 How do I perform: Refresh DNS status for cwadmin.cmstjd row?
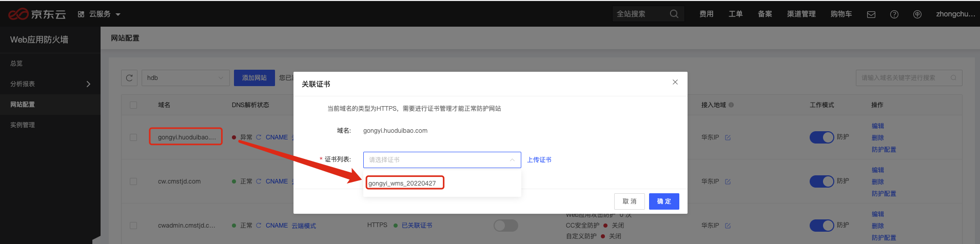(259, 226)
